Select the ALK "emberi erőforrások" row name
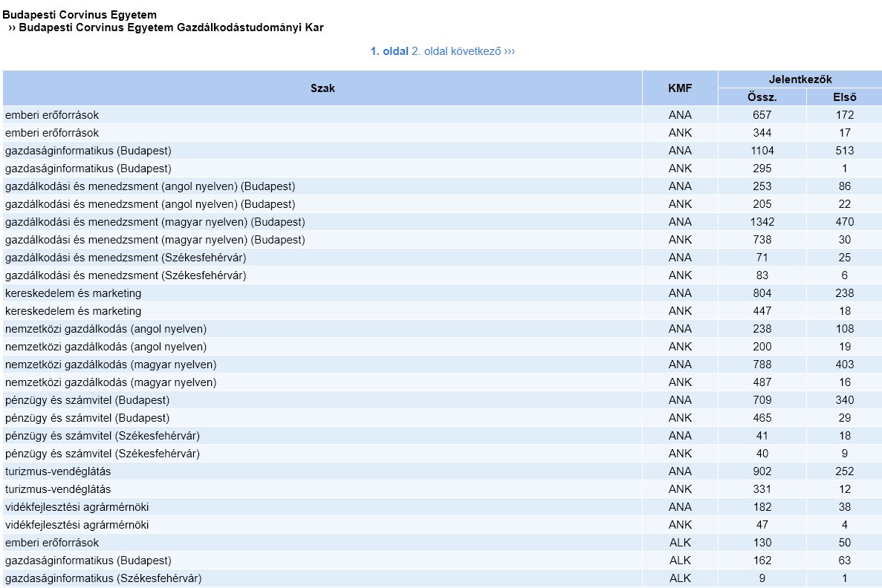882x588 pixels. point(52,543)
